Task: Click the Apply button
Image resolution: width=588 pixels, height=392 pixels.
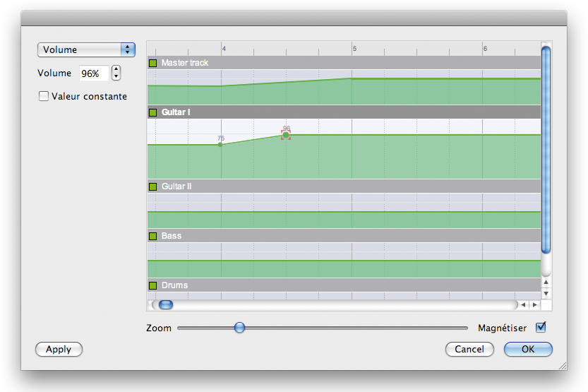Action: (x=59, y=349)
